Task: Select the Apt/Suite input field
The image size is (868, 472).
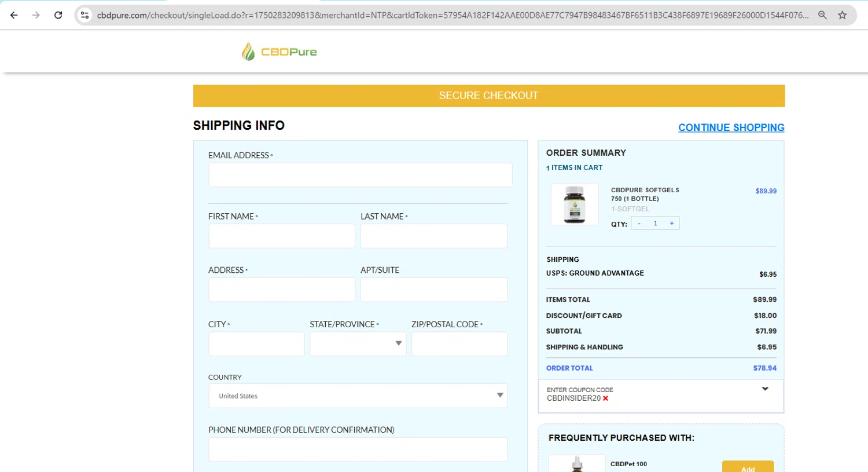Action: [433, 290]
